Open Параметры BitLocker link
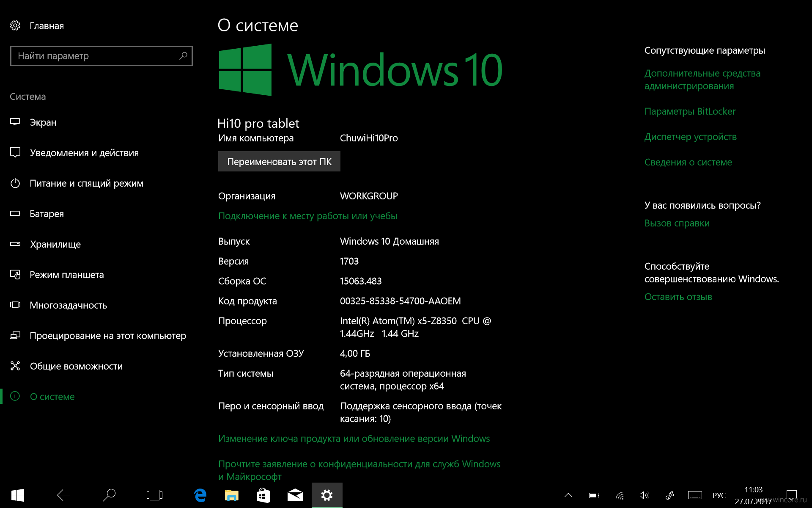Viewport: 812px width, 508px height. [690, 111]
